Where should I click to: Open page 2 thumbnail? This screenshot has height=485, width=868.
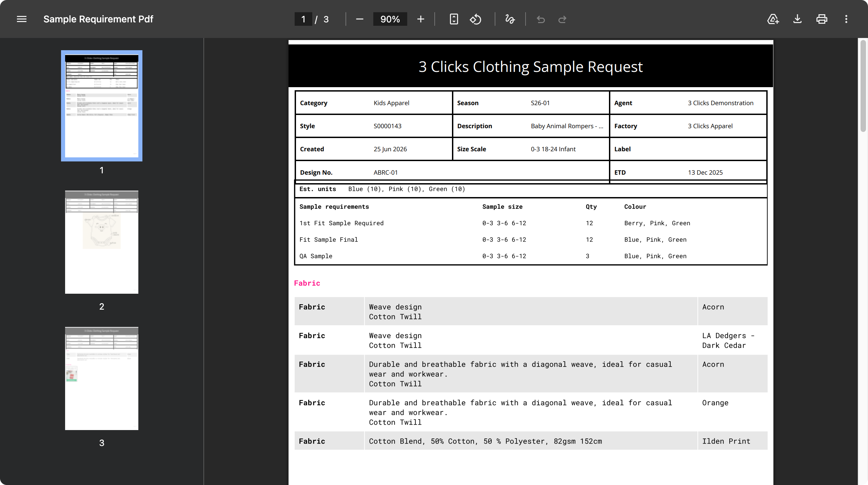click(x=102, y=242)
